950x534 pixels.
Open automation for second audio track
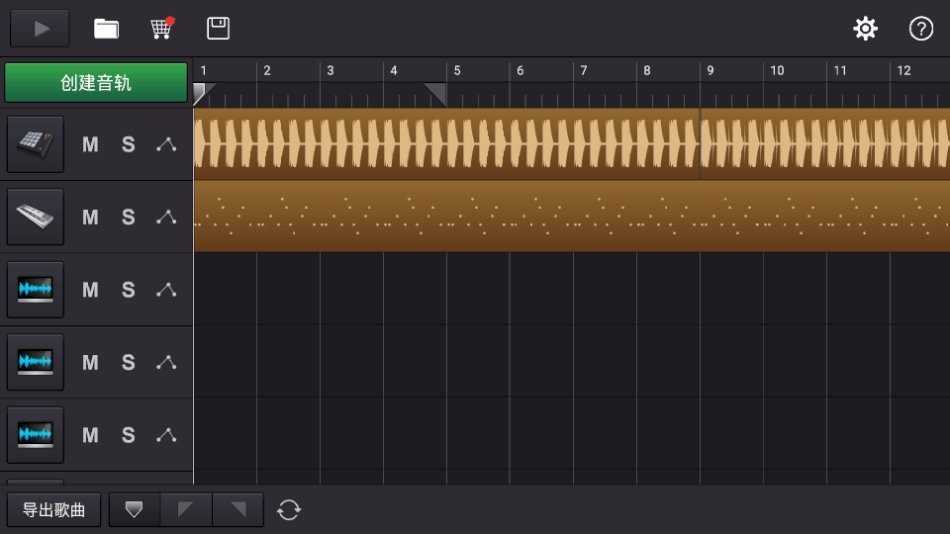[x=166, y=362]
